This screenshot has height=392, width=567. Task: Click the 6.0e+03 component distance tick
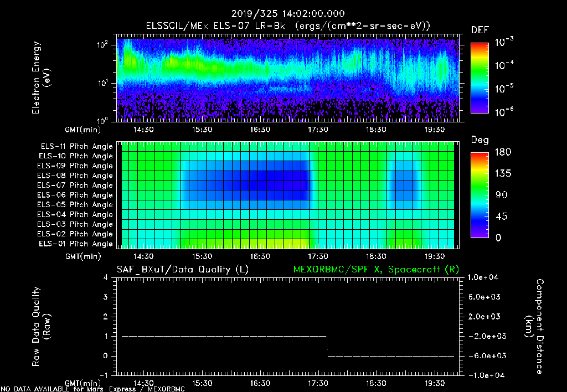pos(484,297)
